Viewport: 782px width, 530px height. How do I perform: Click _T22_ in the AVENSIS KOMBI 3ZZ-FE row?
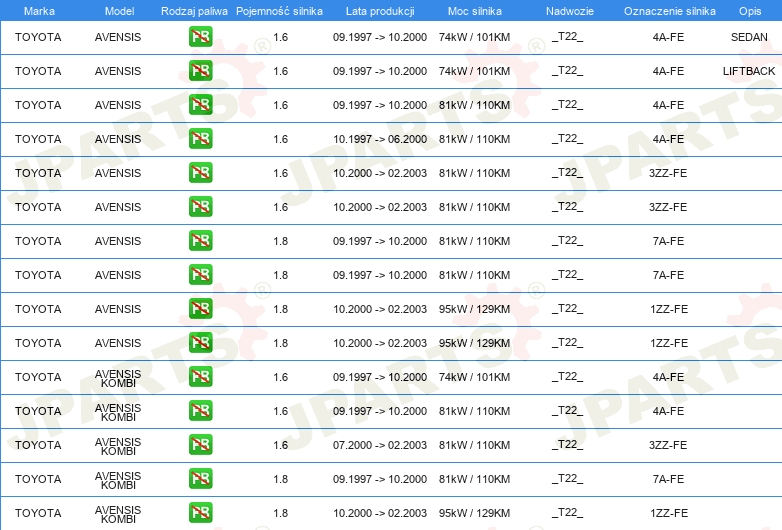[x=568, y=445]
